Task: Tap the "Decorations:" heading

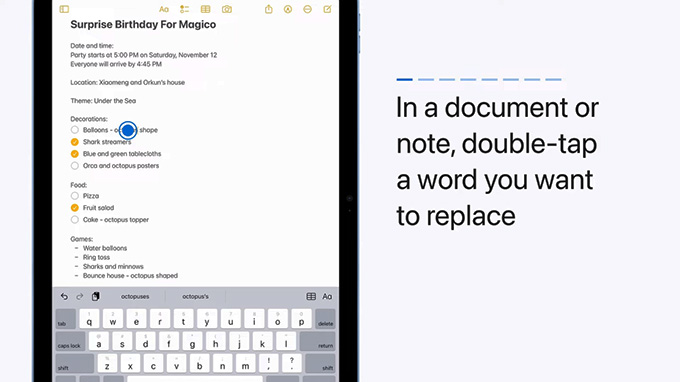Action: [x=89, y=119]
